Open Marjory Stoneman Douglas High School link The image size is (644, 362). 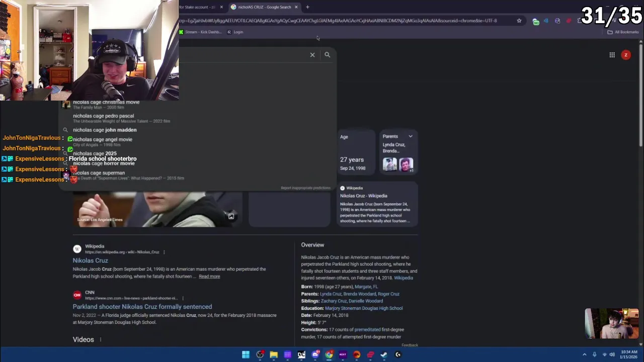364,308
